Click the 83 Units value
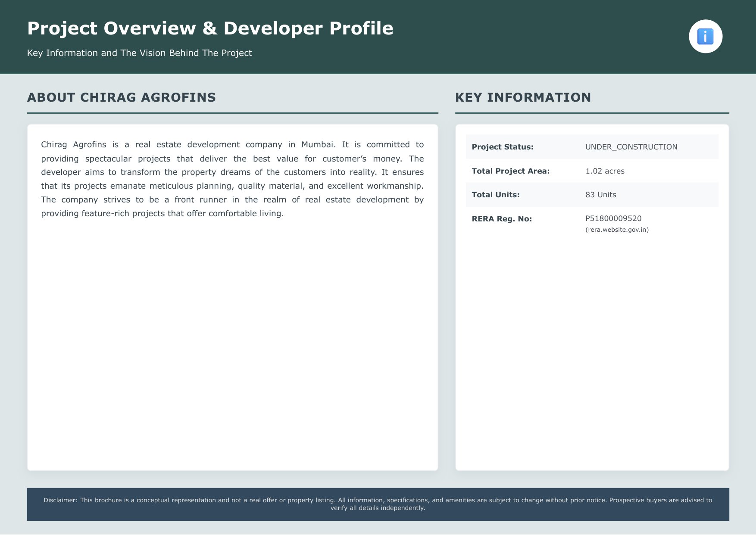Image resolution: width=756 pixels, height=535 pixels. 600,195
